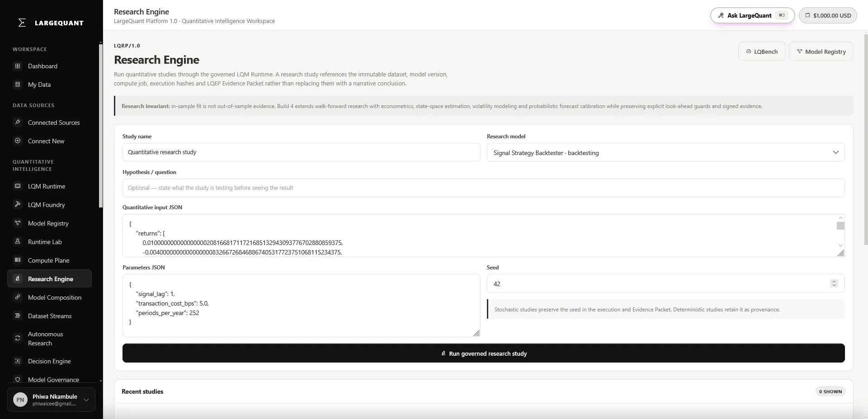Click the '0 SHOWN' badge
The height and width of the screenshot is (419, 868).
830,391
